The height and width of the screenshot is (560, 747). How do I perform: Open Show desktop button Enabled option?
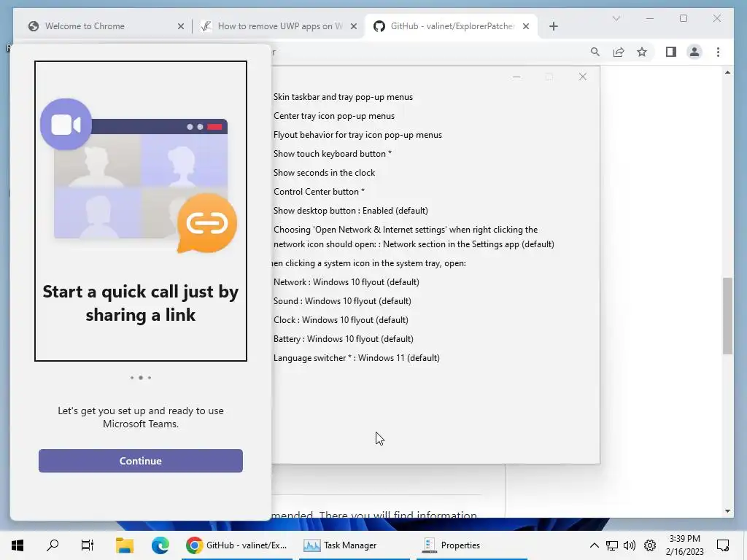(x=351, y=211)
